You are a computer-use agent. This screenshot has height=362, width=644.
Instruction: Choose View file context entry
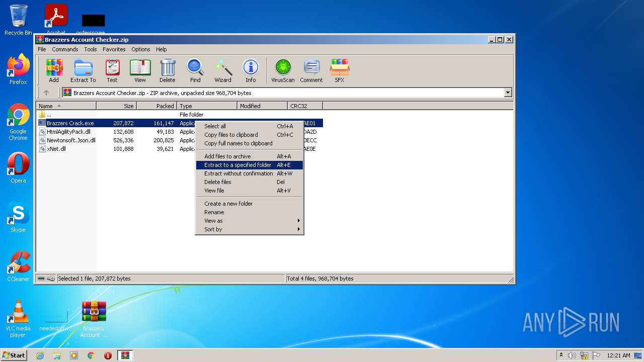tap(250, 191)
